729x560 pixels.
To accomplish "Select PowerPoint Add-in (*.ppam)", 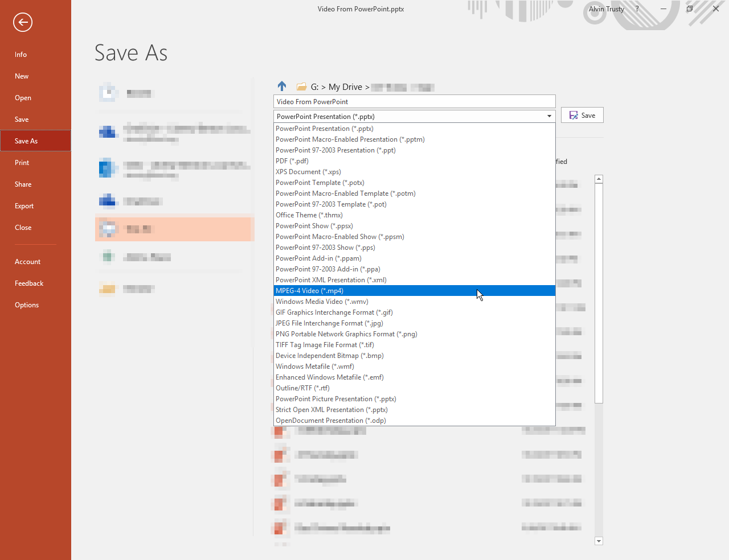I will click(414, 258).
